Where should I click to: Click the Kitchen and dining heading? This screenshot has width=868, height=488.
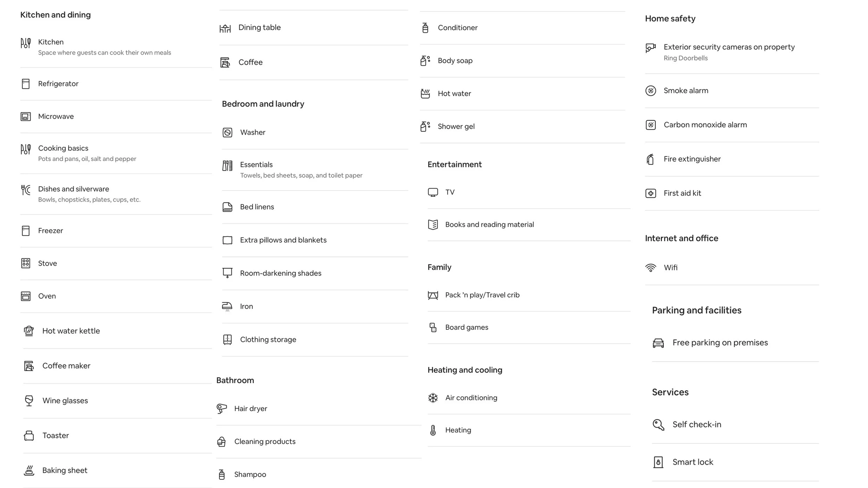pos(56,15)
